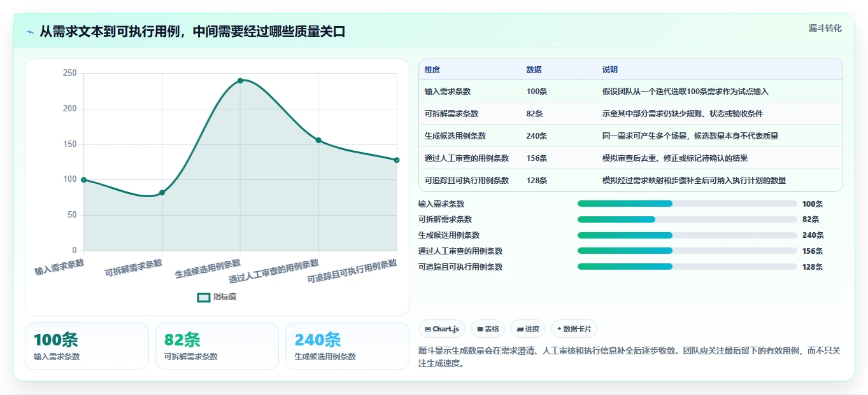Click the 100条 value right of progress bars
The image size is (868, 395).
coord(813,204)
